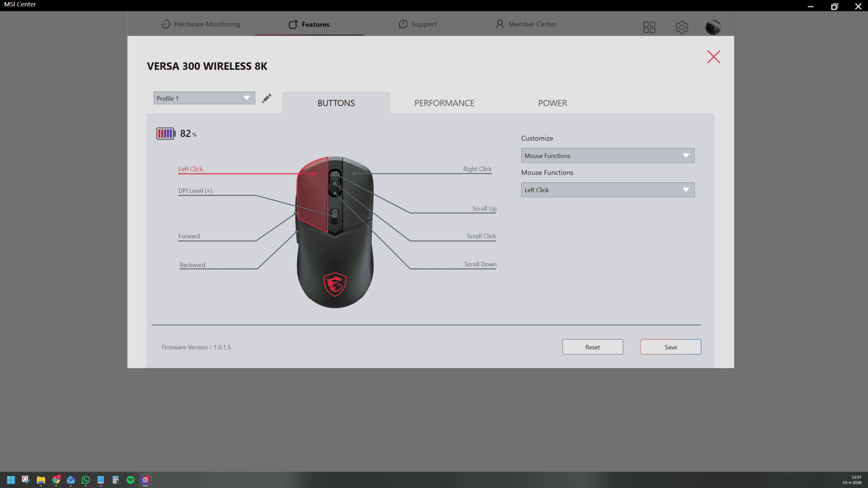Switch to the POWER tab
The height and width of the screenshot is (488, 868).
[x=552, y=103]
